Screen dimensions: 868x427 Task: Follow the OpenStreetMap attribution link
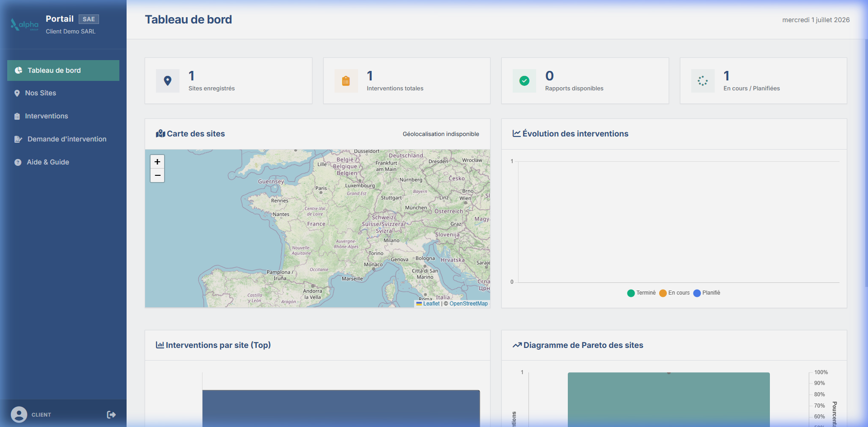[x=469, y=304]
